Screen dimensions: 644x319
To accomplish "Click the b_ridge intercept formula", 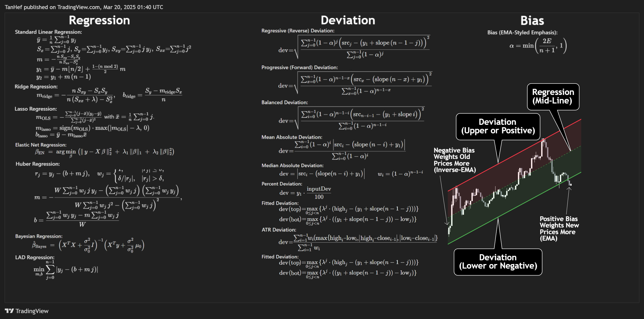I will (152, 95).
